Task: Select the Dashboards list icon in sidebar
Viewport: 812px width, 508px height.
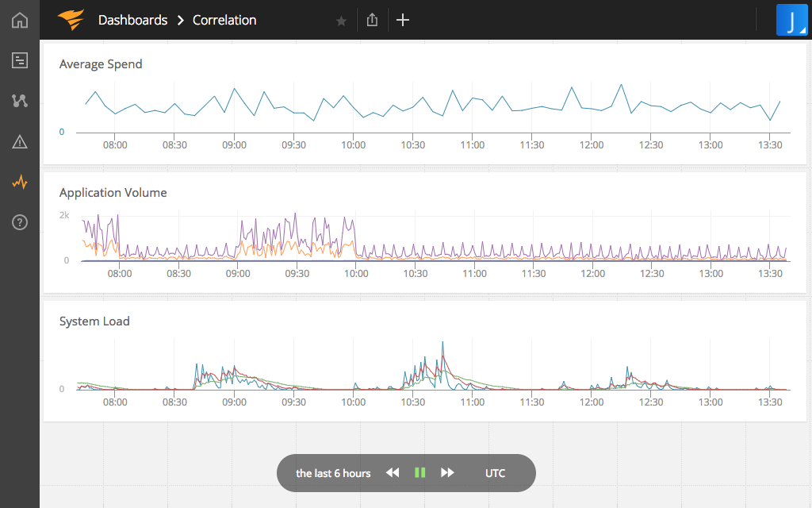Action: coord(19,60)
